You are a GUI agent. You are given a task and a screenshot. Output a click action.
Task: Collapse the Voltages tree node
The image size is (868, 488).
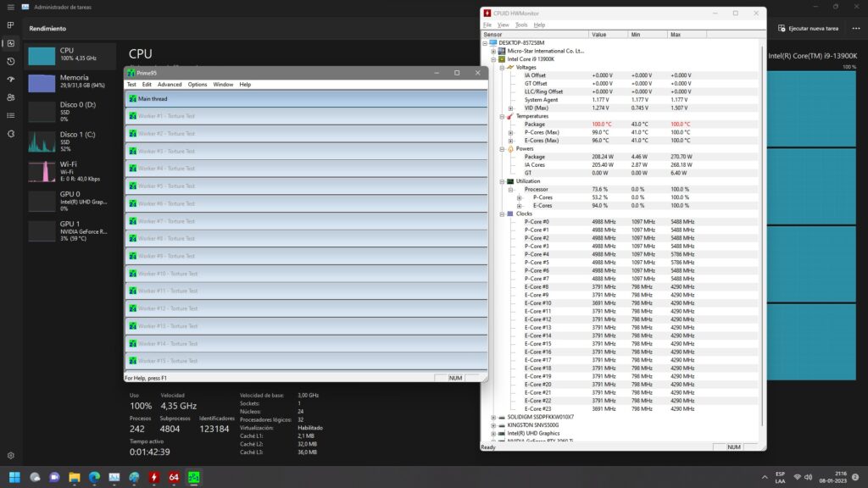[501, 67]
